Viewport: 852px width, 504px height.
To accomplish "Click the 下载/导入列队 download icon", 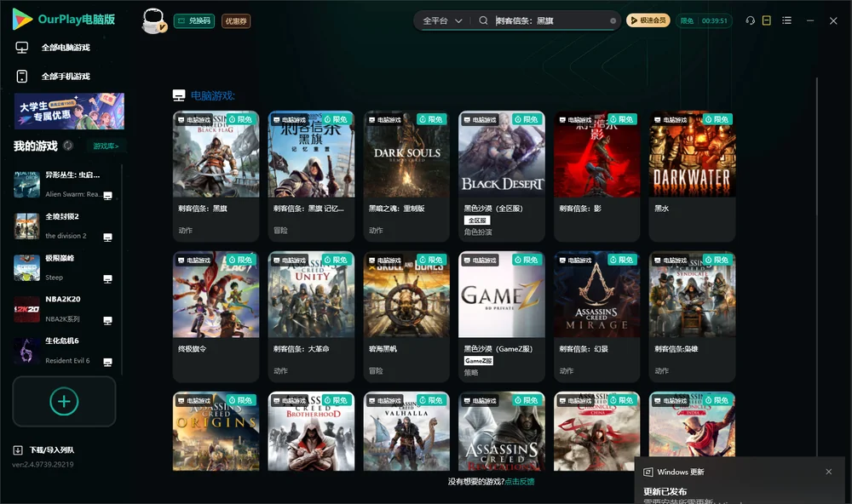I will [18, 450].
